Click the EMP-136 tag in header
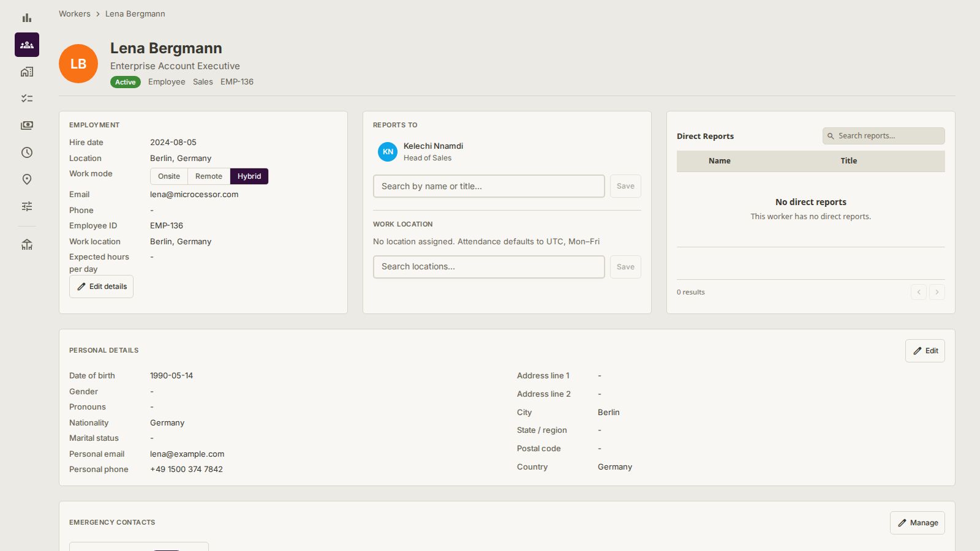 [x=237, y=81]
